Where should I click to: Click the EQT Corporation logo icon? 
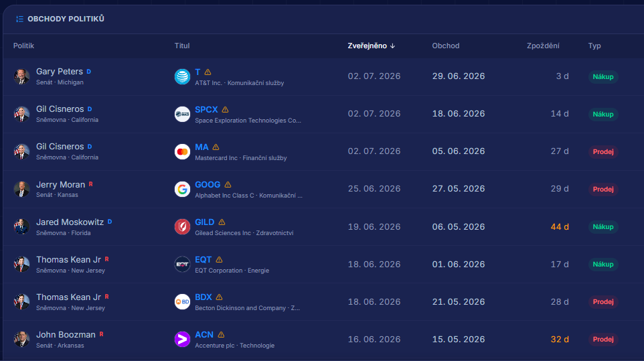click(x=182, y=264)
